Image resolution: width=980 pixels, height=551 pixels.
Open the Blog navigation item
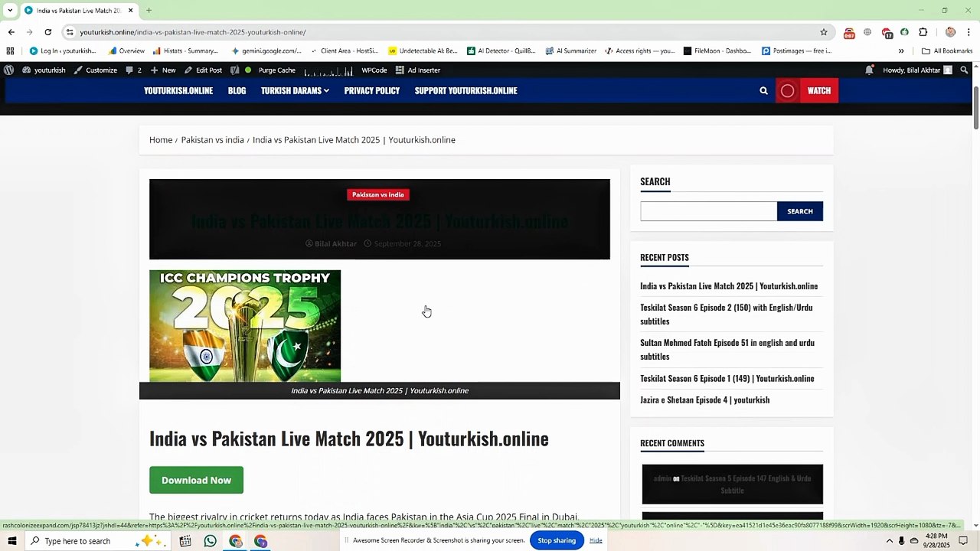click(237, 90)
